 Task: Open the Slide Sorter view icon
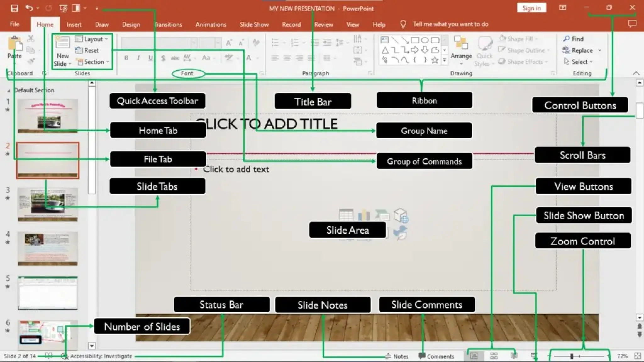[494, 356]
